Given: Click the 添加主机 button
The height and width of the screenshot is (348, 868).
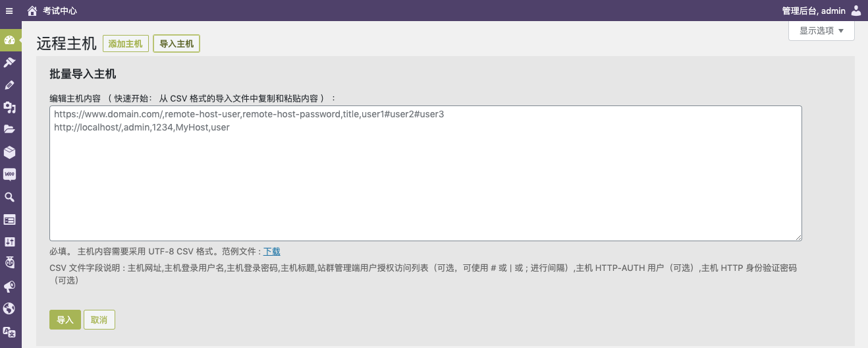Looking at the screenshot, I should tap(126, 43).
